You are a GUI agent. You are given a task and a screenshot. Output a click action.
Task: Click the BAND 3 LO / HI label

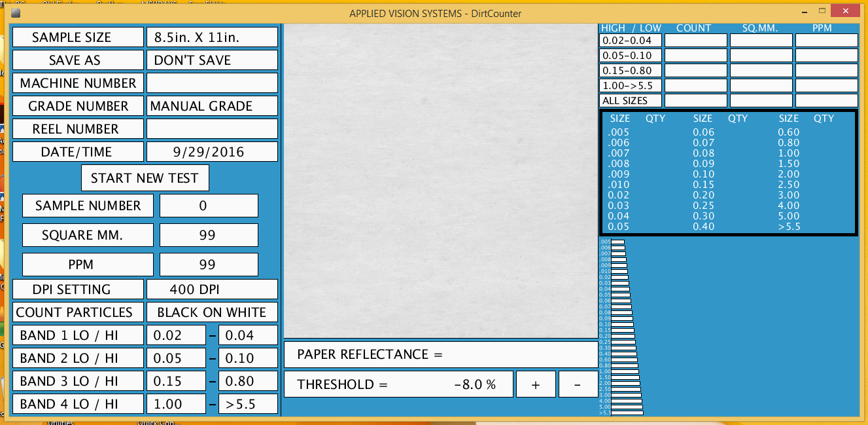tap(78, 381)
